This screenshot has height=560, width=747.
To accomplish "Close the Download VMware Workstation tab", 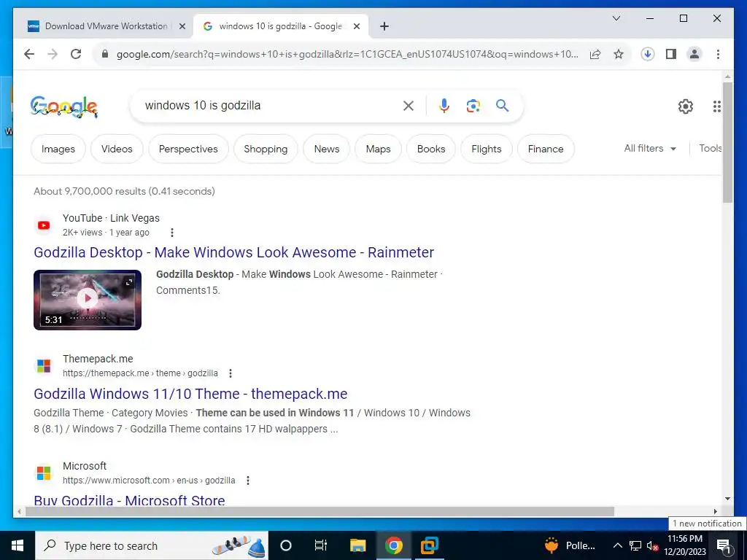I will coord(182,26).
